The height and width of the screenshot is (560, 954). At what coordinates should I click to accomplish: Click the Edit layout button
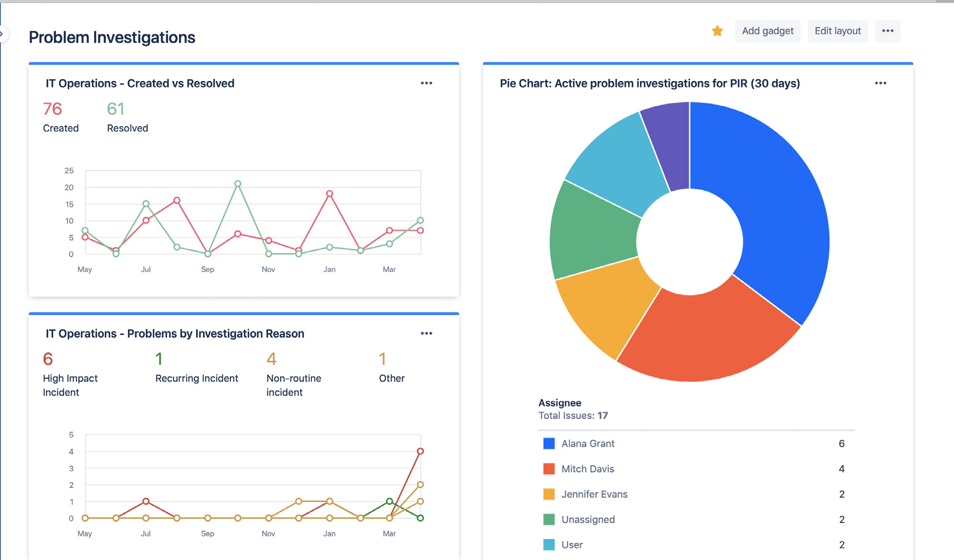coord(837,31)
